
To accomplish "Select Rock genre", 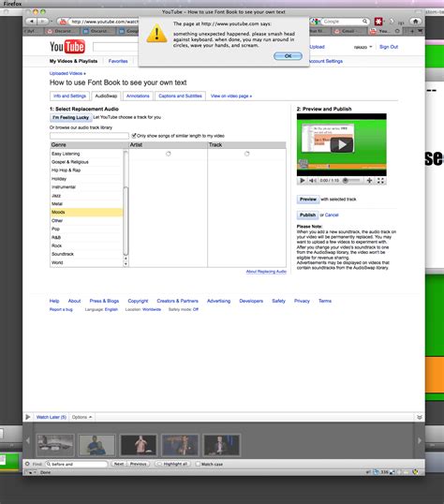I will click(86, 245).
